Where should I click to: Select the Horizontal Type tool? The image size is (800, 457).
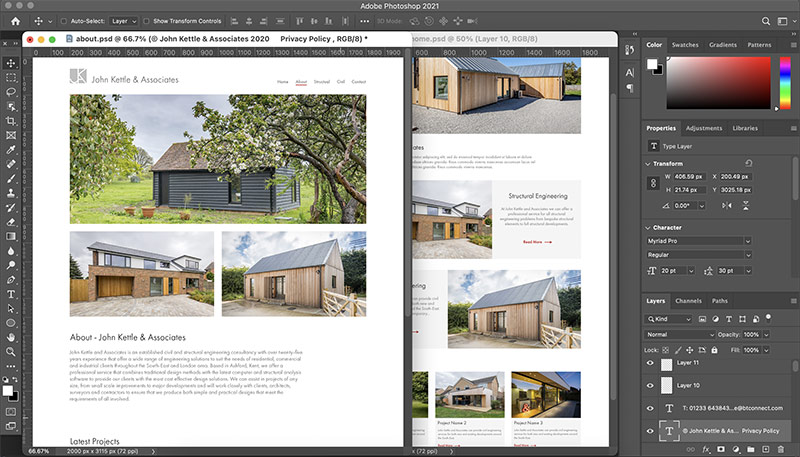click(11, 294)
